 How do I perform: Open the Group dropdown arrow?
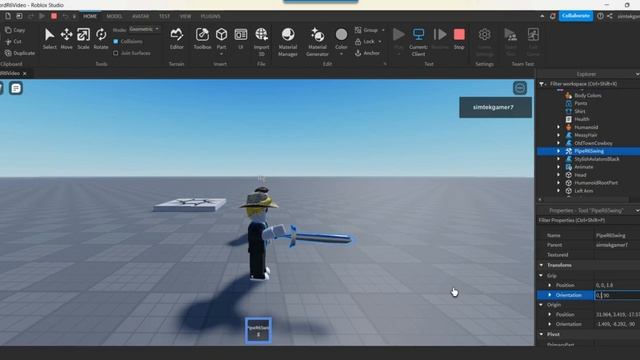click(383, 30)
